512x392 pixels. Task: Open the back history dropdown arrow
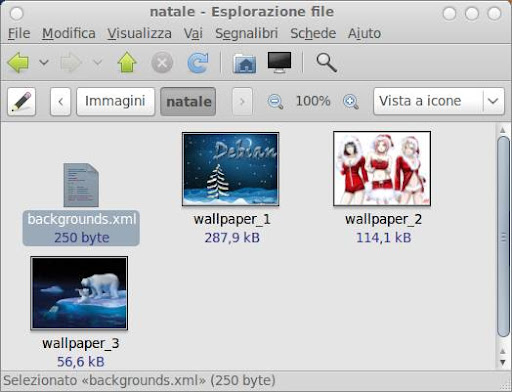click(44, 62)
